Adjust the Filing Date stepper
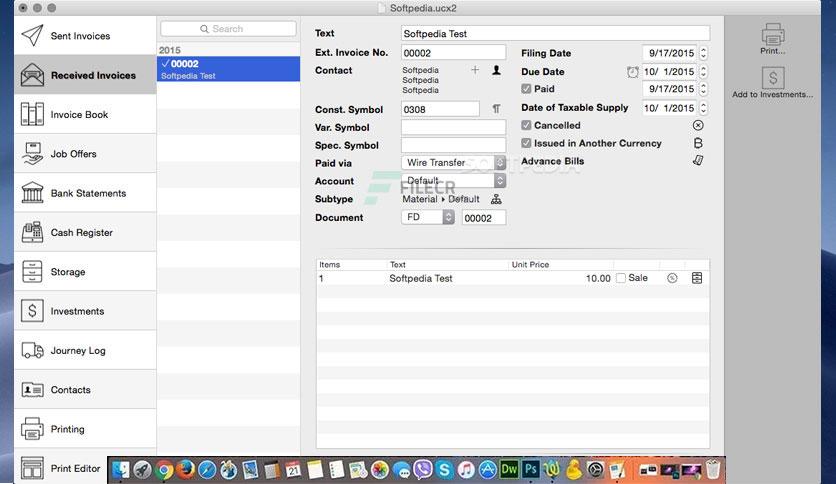This screenshot has height=484, width=836. [x=703, y=53]
